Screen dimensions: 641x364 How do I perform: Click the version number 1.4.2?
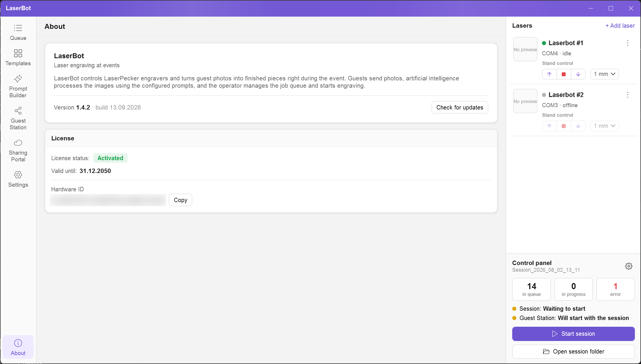click(x=83, y=107)
